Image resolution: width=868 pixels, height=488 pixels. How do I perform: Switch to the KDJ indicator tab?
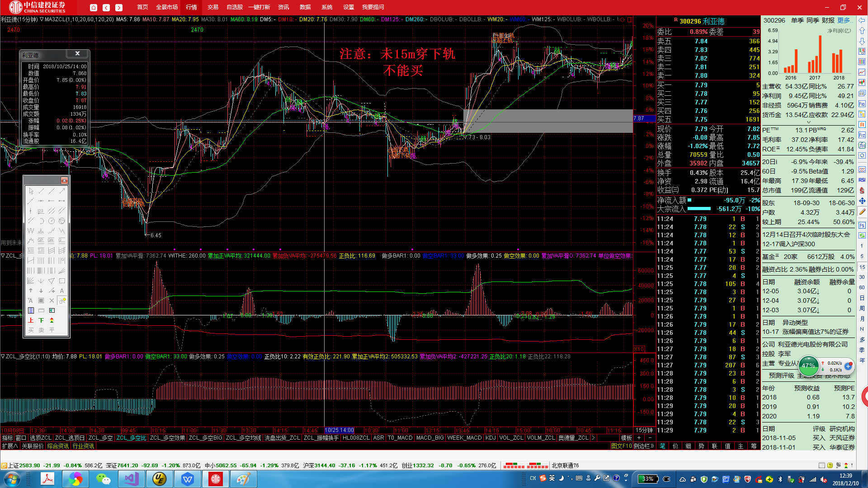(x=491, y=438)
